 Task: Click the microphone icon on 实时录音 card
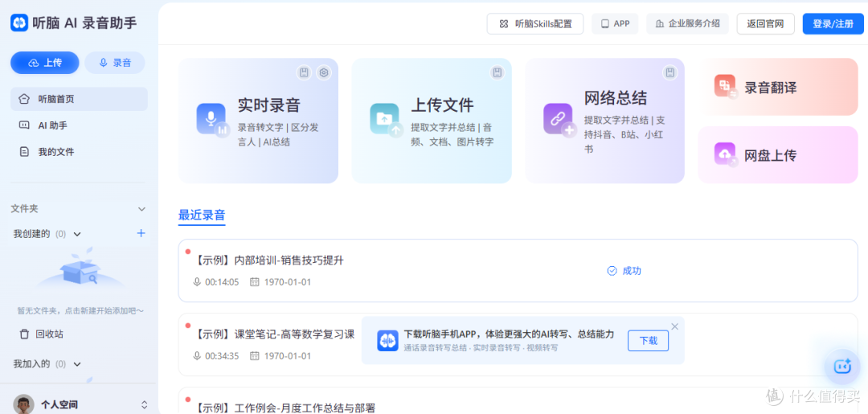click(x=212, y=120)
